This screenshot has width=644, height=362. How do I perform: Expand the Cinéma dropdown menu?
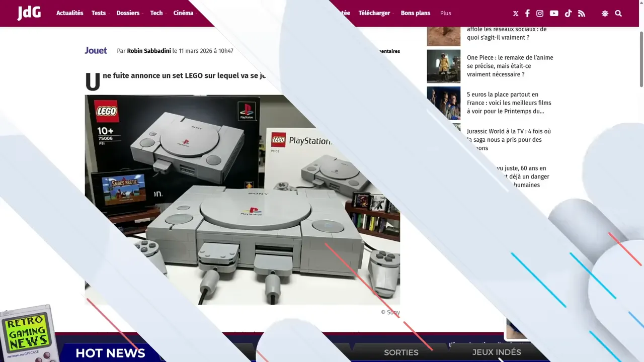pos(183,13)
